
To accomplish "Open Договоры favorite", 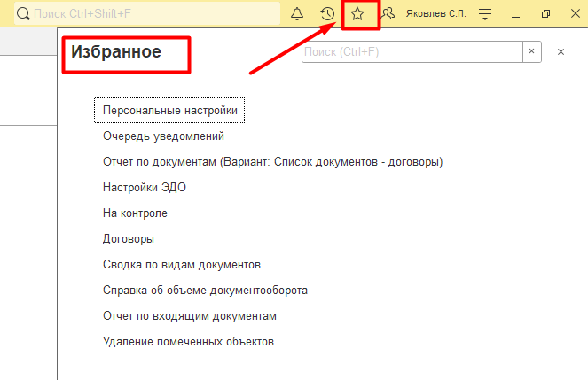I will point(129,239).
